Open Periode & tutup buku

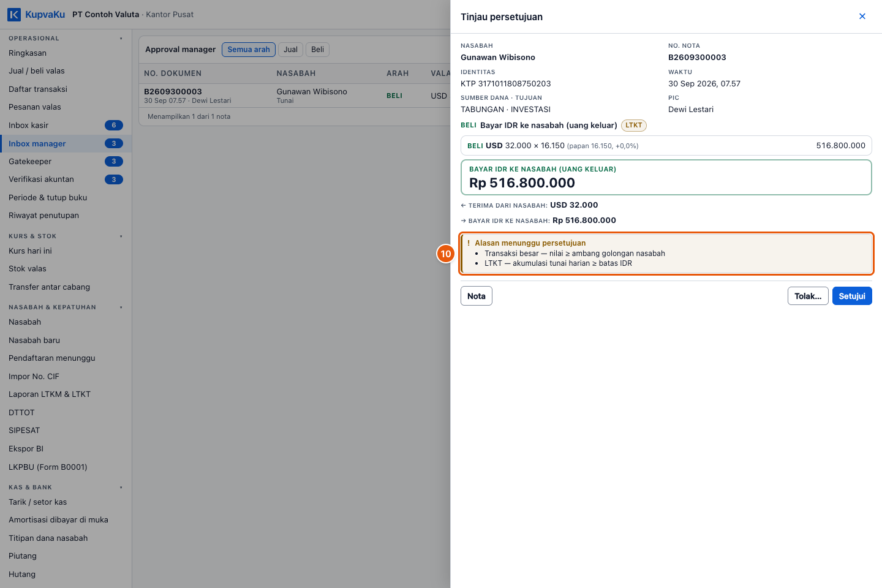(66, 198)
